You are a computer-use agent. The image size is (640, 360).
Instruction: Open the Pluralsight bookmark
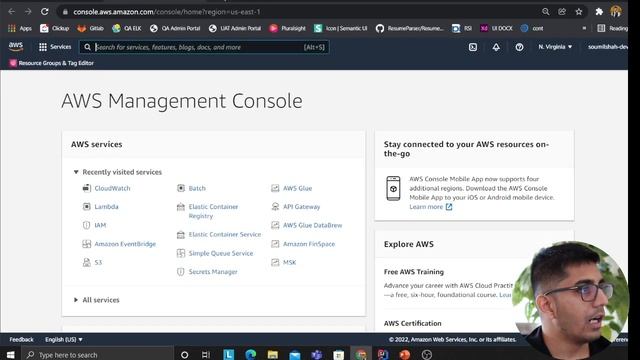tap(287, 28)
